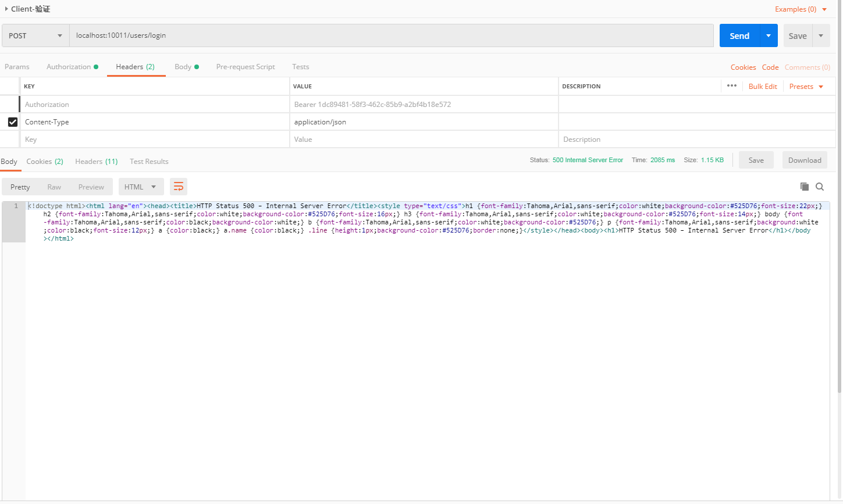Open the dropdown arrow beside Send
Screen dimensions: 843x504
coord(769,35)
